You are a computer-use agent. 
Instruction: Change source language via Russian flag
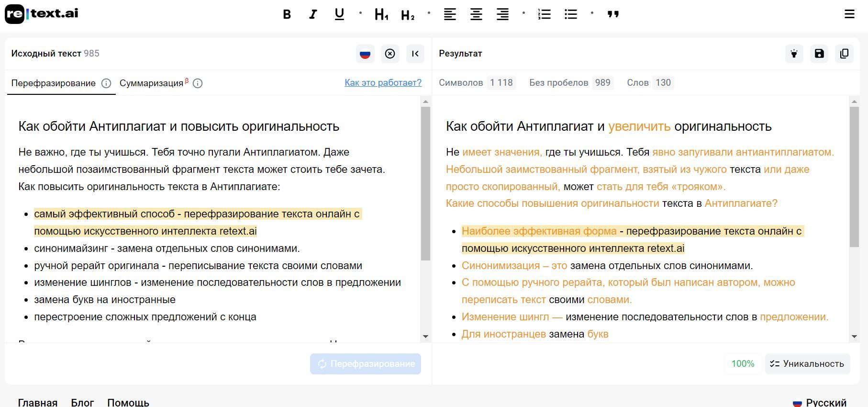(365, 54)
